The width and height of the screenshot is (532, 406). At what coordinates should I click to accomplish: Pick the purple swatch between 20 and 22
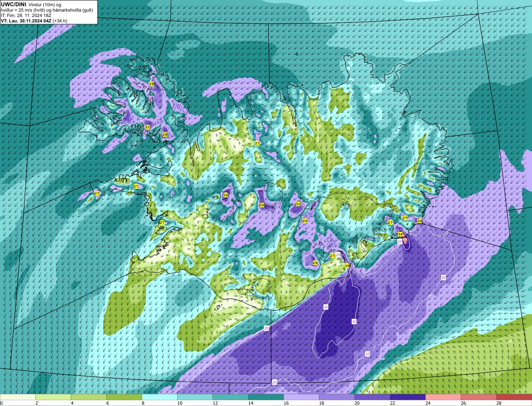pos(372,397)
